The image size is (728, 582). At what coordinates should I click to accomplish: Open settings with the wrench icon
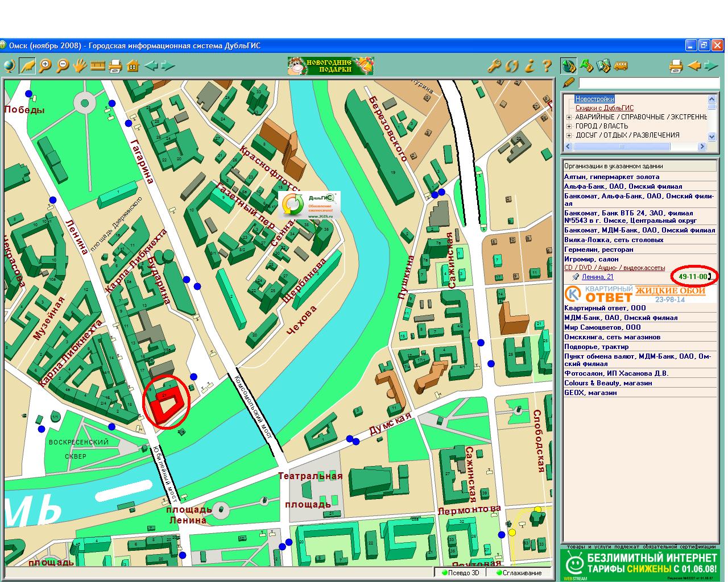tap(494, 66)
